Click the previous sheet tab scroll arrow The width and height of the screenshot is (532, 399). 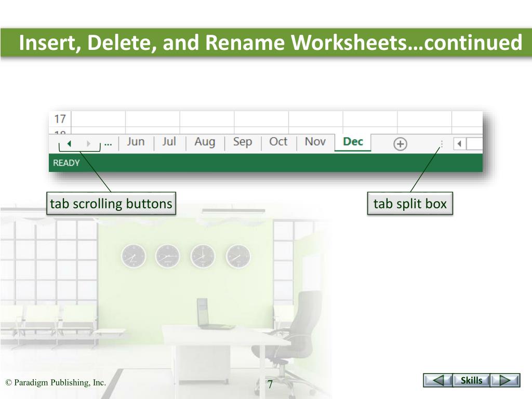point(69,143)
